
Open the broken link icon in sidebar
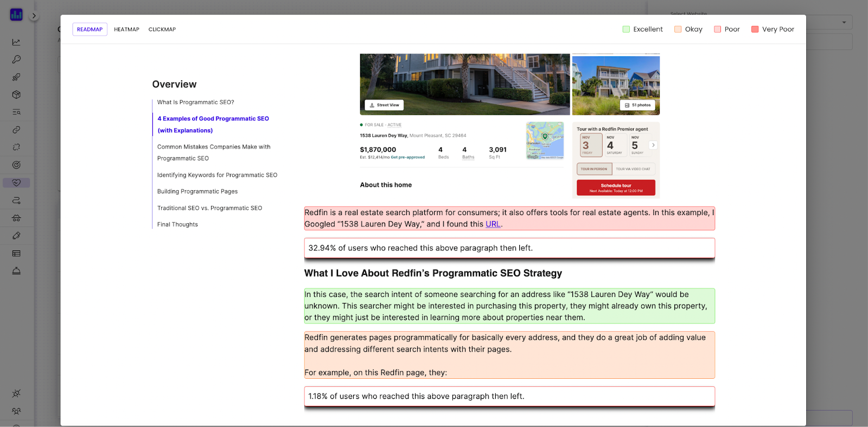(16, 147)
